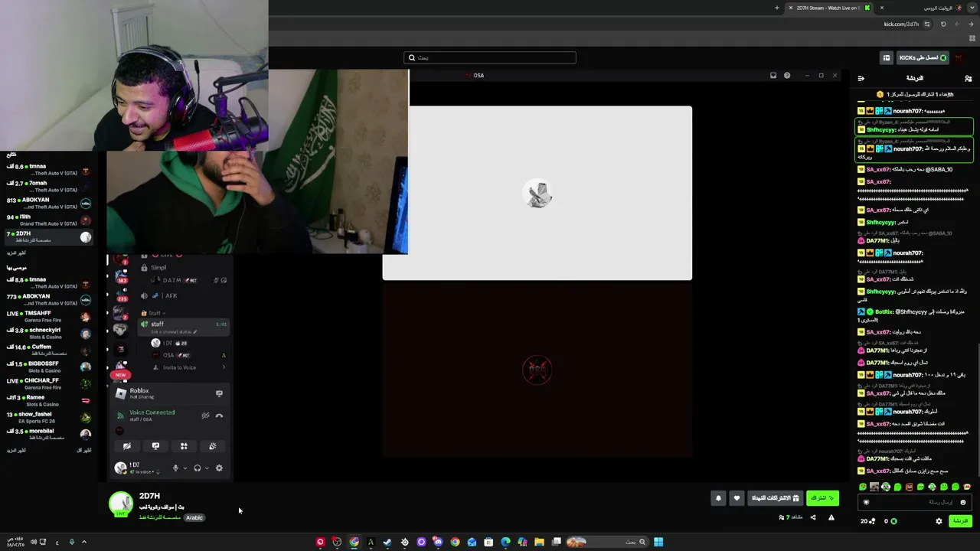This screenshot has width=980, height=551.
Task: Open TMSAHFF live channel
Action: [x=47, y=317]
